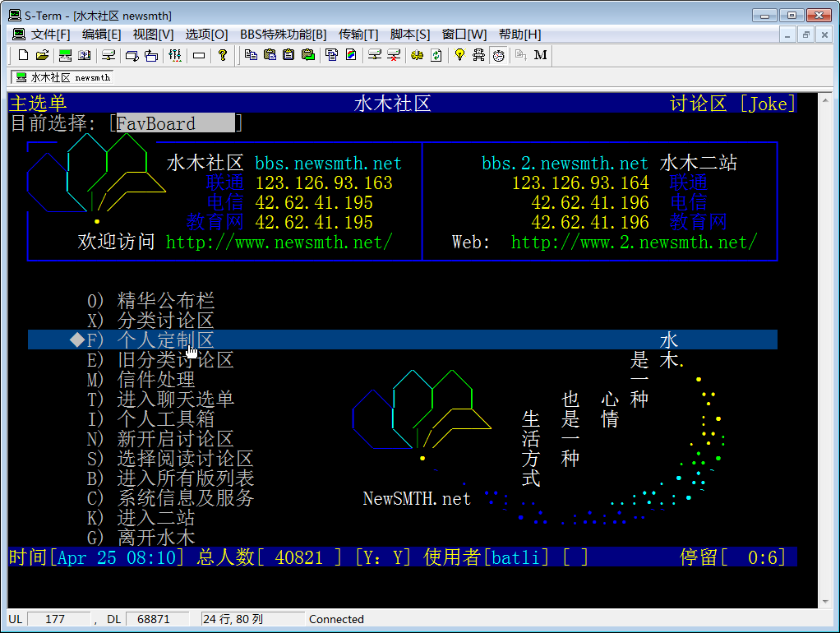Click the Open folder toolbar icon

tap(42, 55)
